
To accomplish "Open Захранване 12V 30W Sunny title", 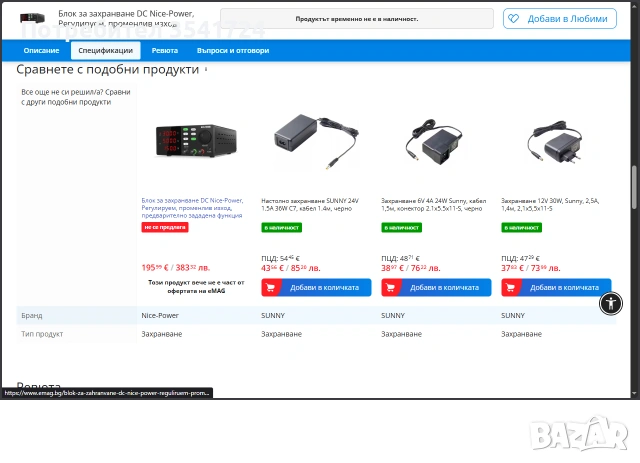I will click(x=550, y=205).
